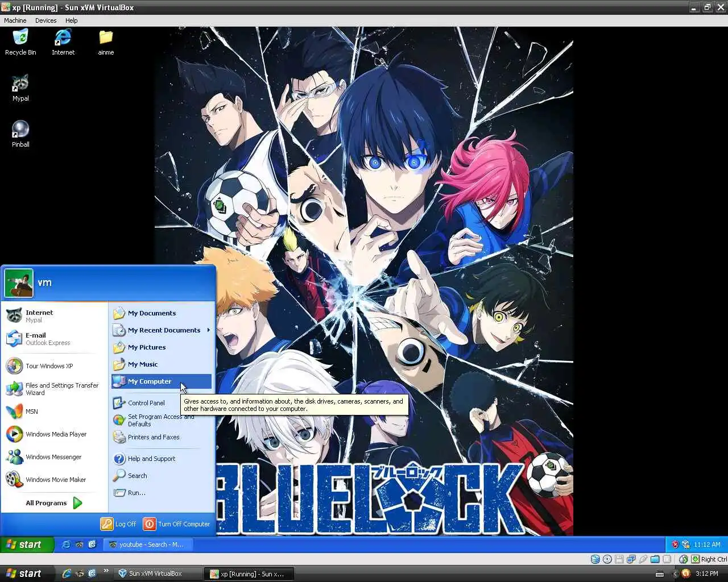Click the virtualization V status icon
The height and width of the screenshot is (582, 728).
[x=667, y=559]
